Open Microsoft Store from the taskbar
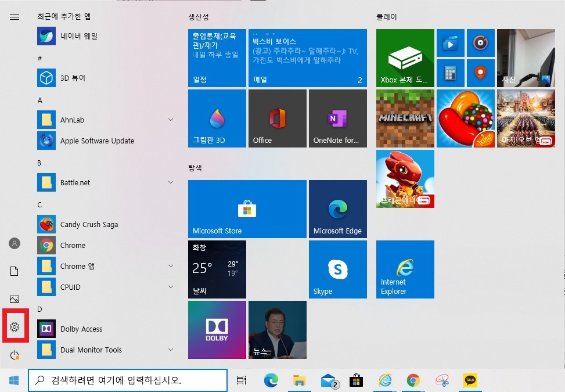Screen dimensions: 565x392 [x=356, y=380]
